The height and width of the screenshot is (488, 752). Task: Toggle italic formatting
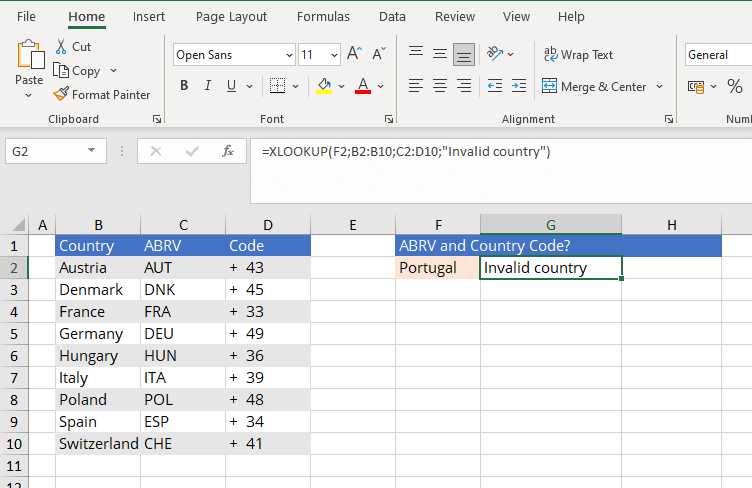click(x=208, y=86)
